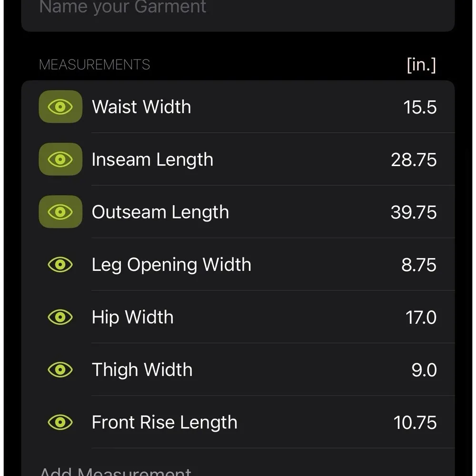This screenshot has height=476, width=476.
Task: Edit the Outseam Length value 39.75
Action: 414,212
